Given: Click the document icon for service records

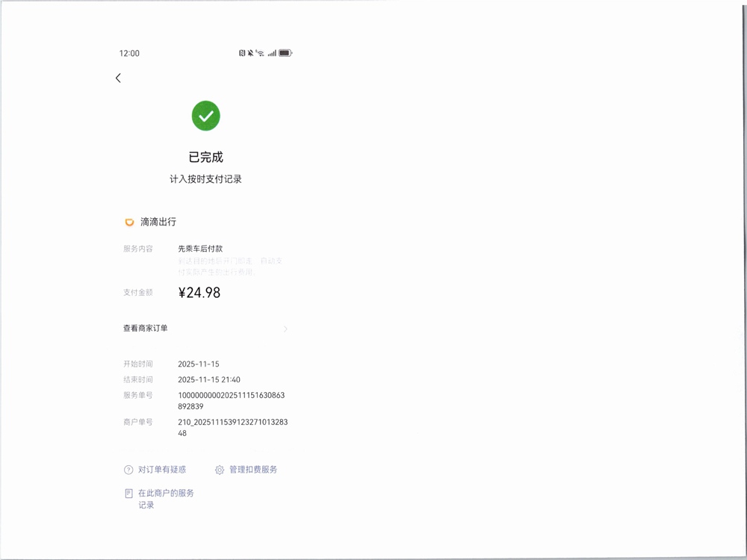Looking at the screenshot, I should coord(128,494).
